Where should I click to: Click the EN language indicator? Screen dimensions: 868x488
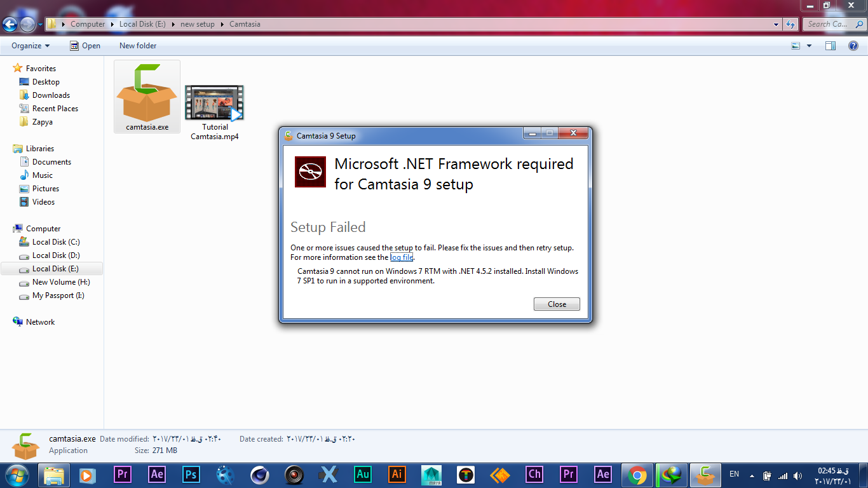coord(734,474)
